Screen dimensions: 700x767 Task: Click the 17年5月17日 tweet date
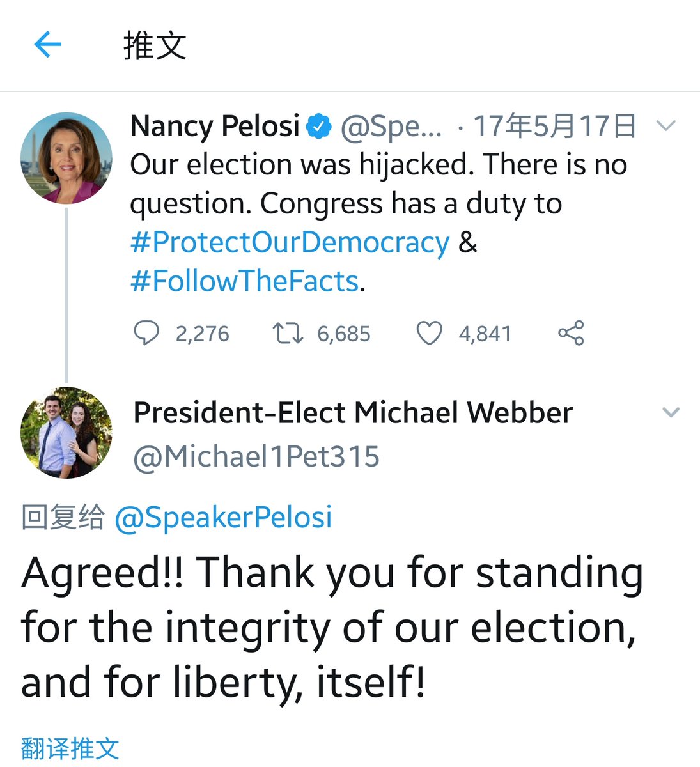coord(554,126)
